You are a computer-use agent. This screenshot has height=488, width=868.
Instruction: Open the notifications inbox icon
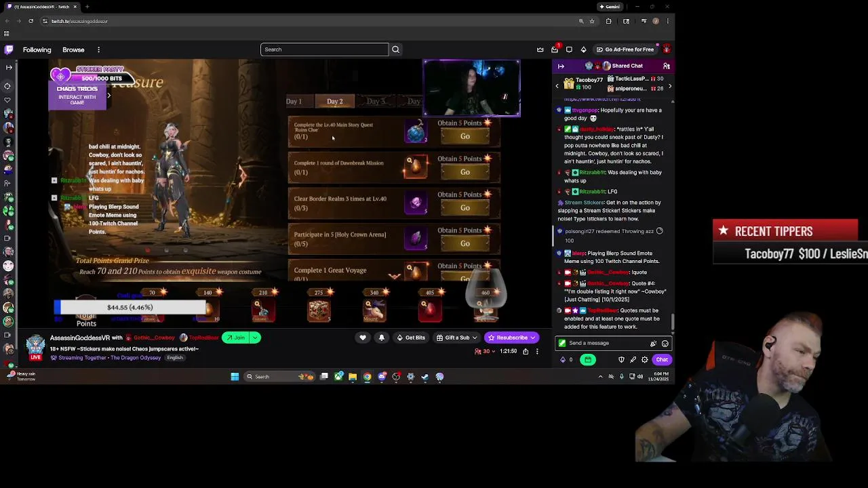coord(555,49)
